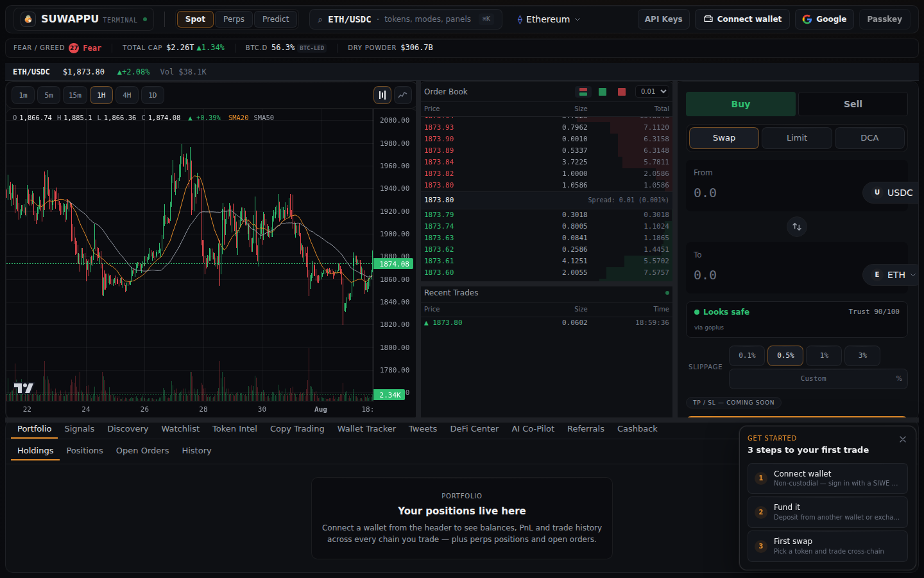Show only bids (green) in order book
The width and height of the screenshot is (924, 578).
[x=603, y=92]
